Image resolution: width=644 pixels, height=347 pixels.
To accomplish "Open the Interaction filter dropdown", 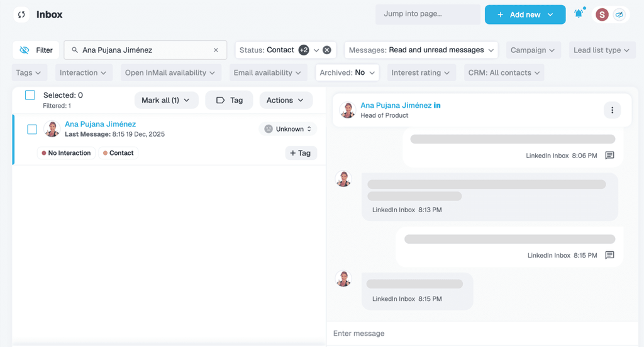I will 84,73.
